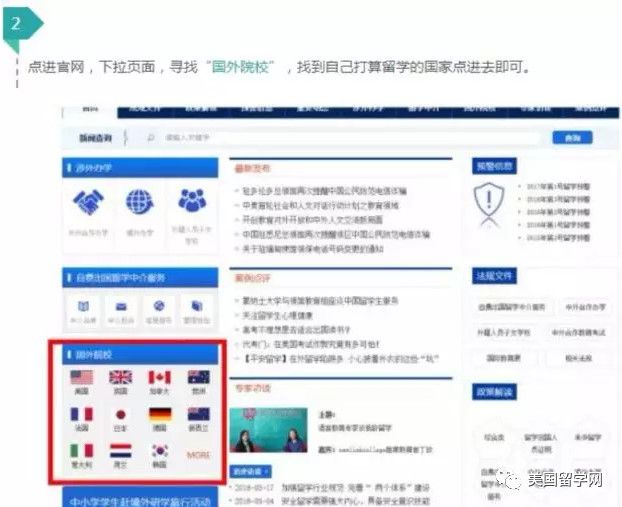
Task: Open the South Korea flag icon
Action: (x=160, y=451)
